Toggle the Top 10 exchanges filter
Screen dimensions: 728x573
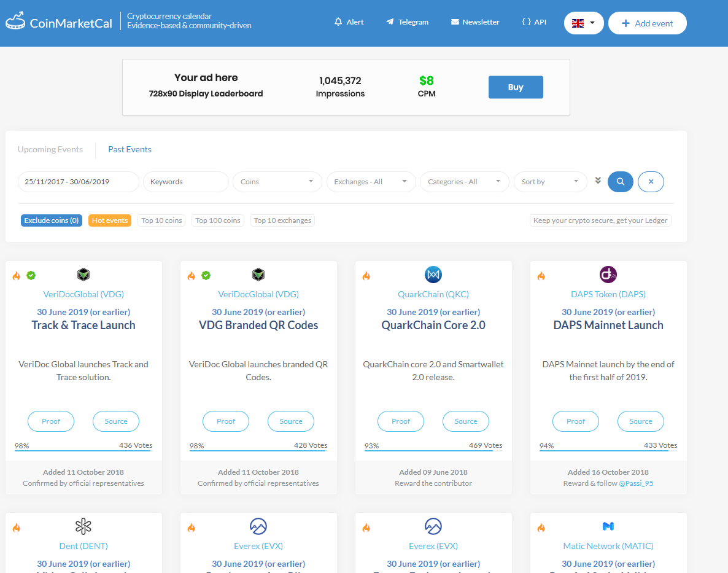[282, 220]
